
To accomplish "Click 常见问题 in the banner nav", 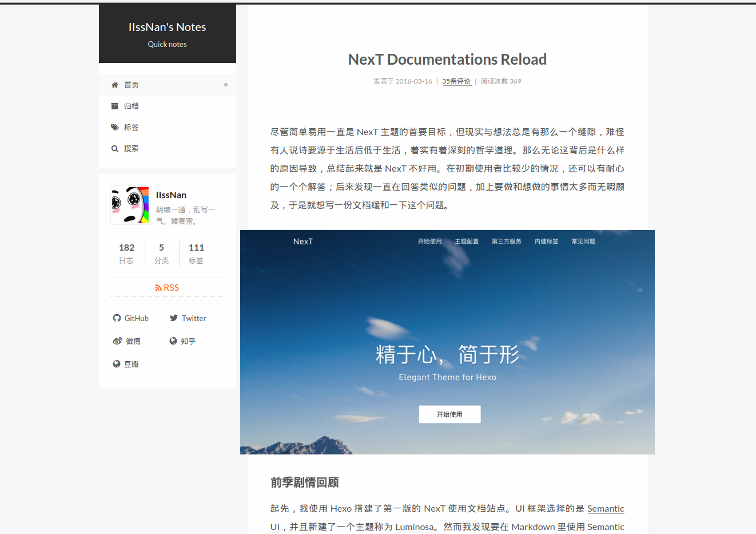I will (x=583, y=242).
